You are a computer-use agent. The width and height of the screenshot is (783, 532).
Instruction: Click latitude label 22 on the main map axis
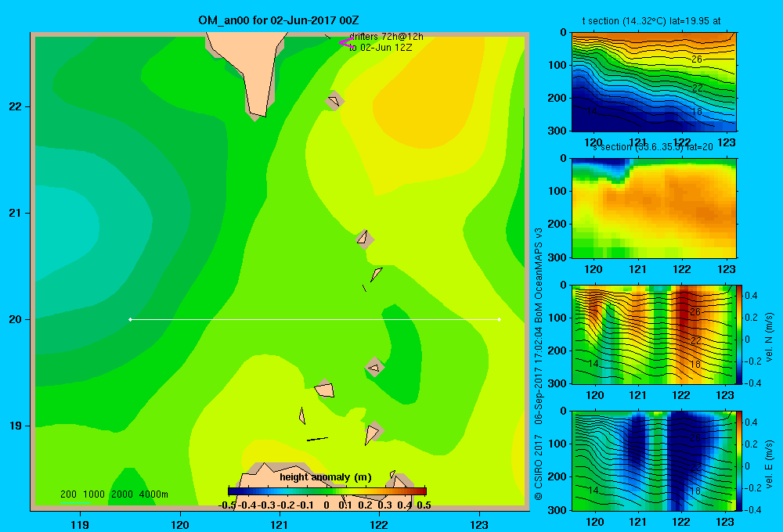(x=16, y=106)
